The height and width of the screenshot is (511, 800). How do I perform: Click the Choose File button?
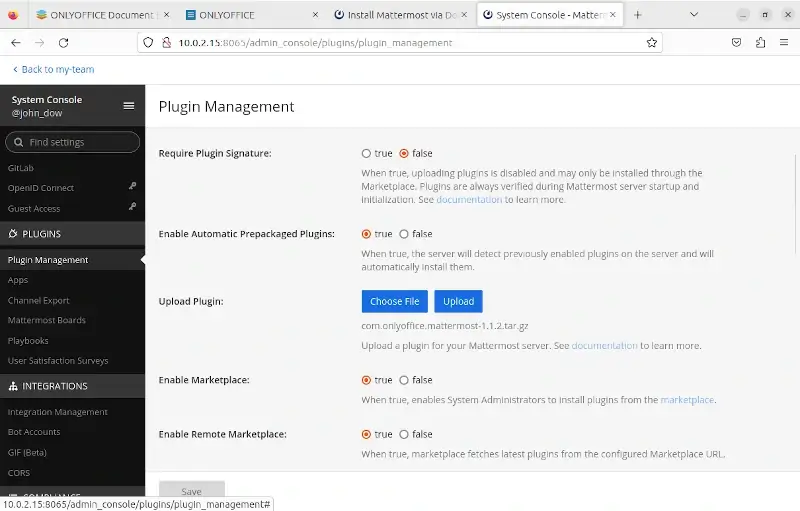tap(394, 301)
